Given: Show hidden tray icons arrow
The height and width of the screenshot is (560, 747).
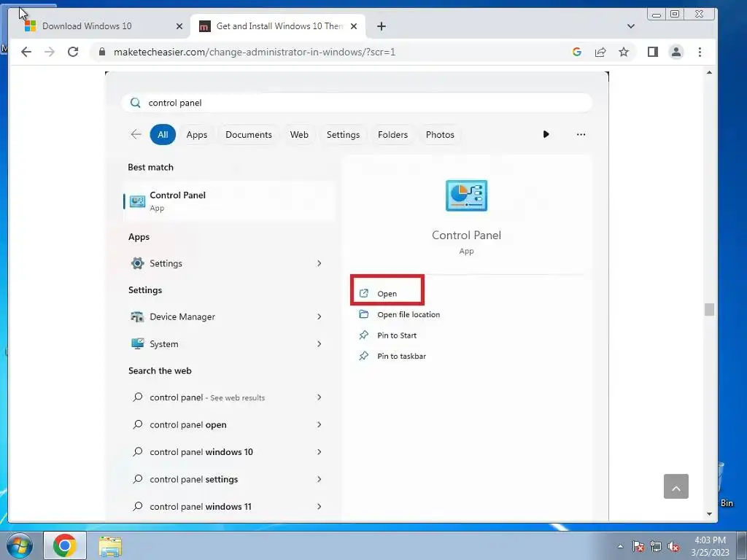Looking at the screenshot, I should [620, 546].
